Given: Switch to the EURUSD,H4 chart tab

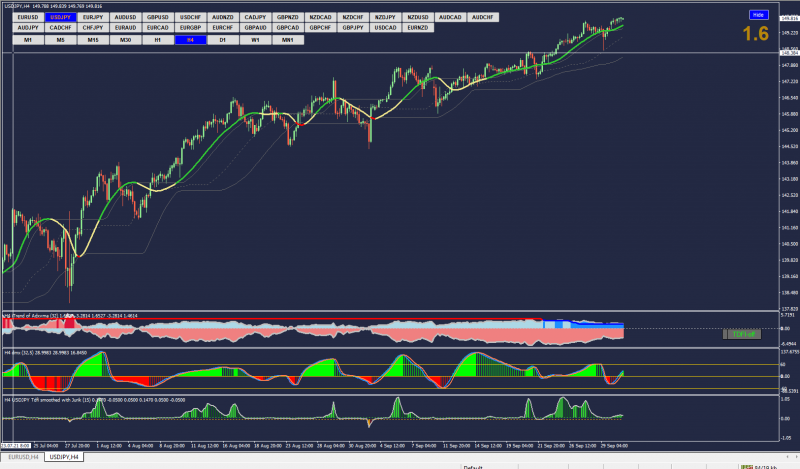Looking at the screenshot, I should coord(23,457).
